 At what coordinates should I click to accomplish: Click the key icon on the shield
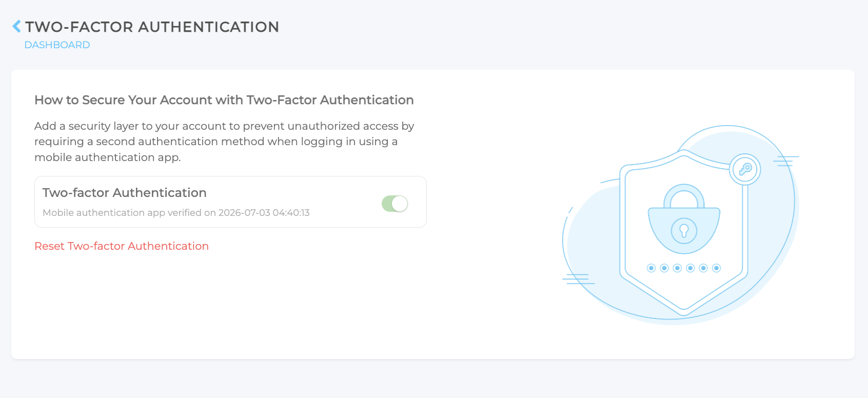[x=745, y=169]
